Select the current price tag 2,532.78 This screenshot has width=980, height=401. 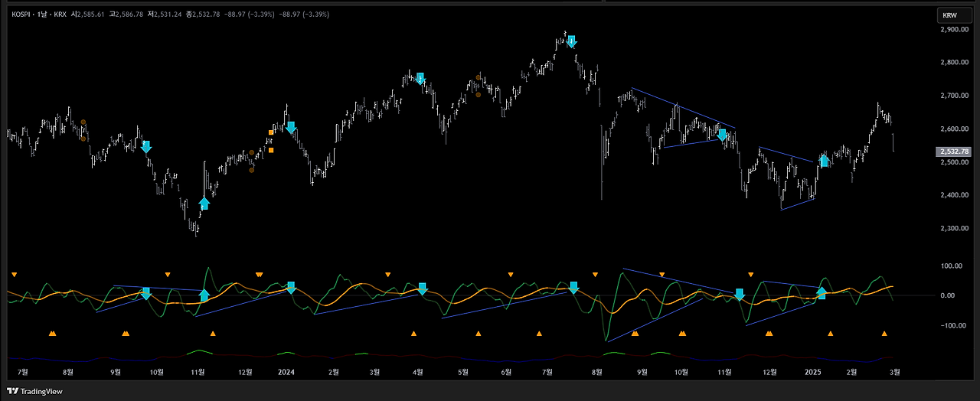tap(954, 152)
